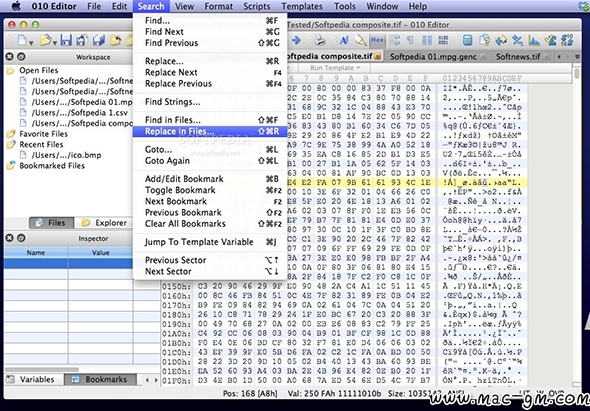Click the Open File folder icon
Viewport: 590px width, 411px height.
point(46,40)
